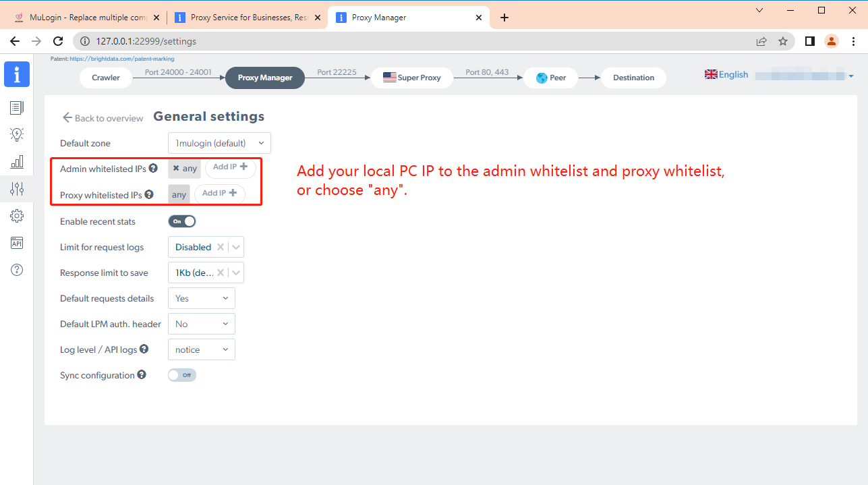The image size is (868, 485).
Task: Click the sidebar gear settings icon
Action: tap(17, 216)
